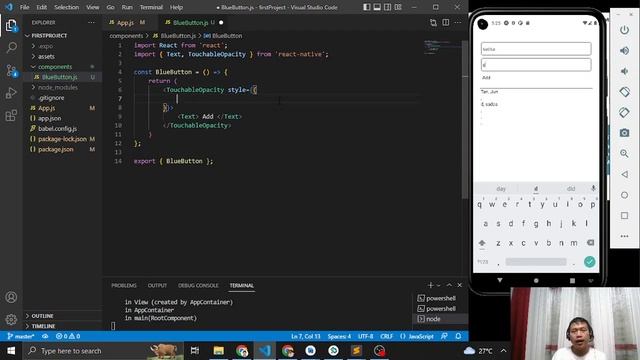
Task: Select the node terminal in terminal list
Action: coord(441,319)
